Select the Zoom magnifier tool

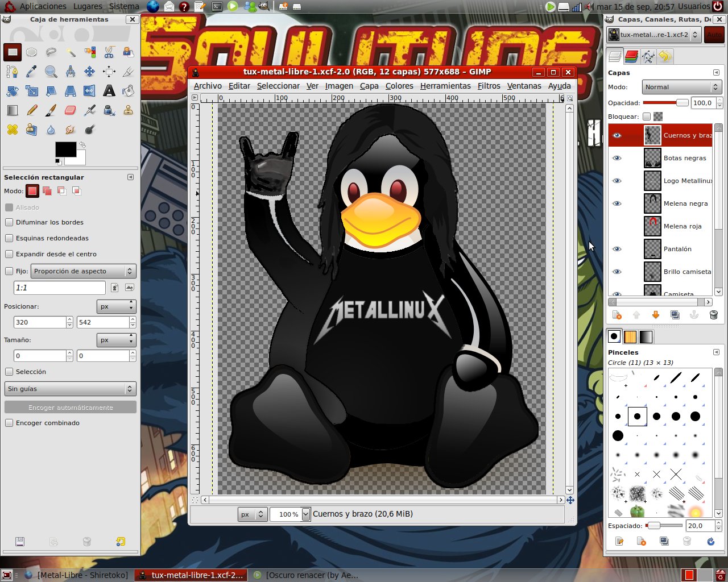[51, 72]
